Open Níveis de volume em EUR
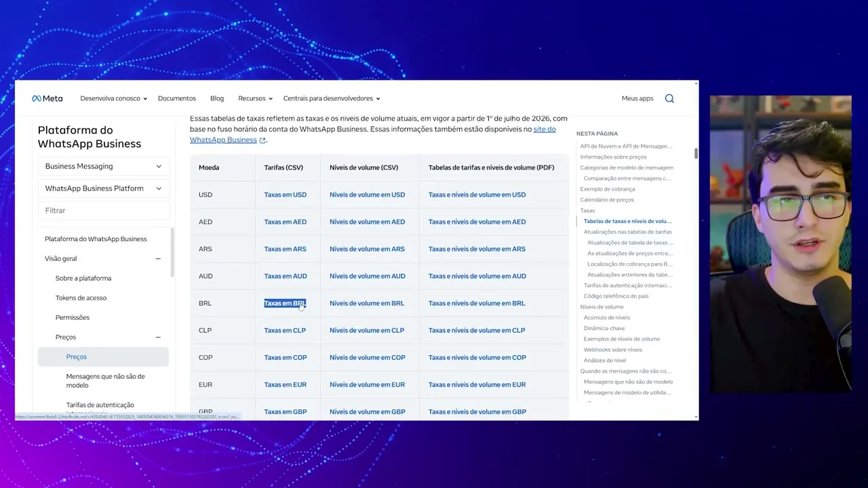The height and width of the screenshot is (488, 868). pos(367,384)
